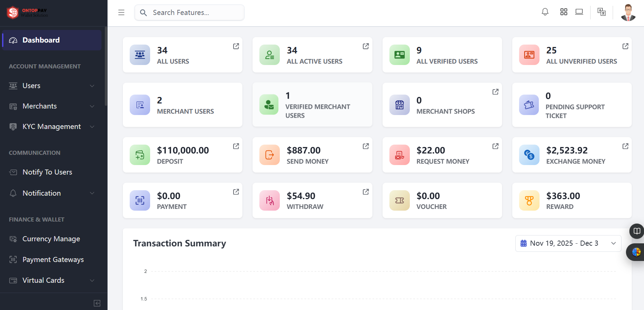Click the Search Features input field

pyautogui.click(x=194, y=13)
